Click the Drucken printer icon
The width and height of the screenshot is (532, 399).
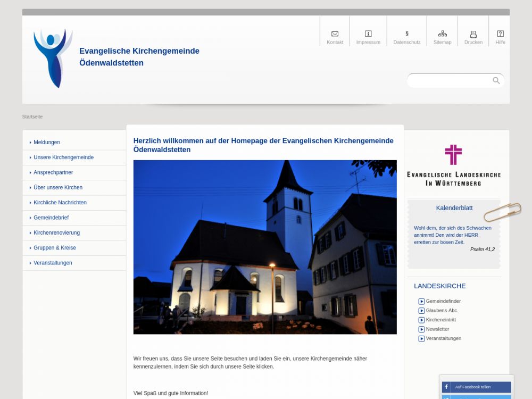coord(473,34)
